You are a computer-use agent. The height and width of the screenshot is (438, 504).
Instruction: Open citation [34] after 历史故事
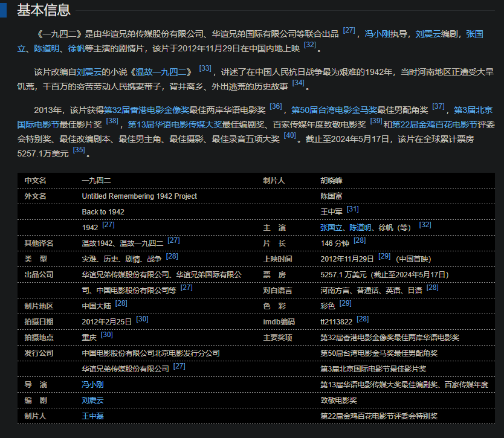[298, 83]
